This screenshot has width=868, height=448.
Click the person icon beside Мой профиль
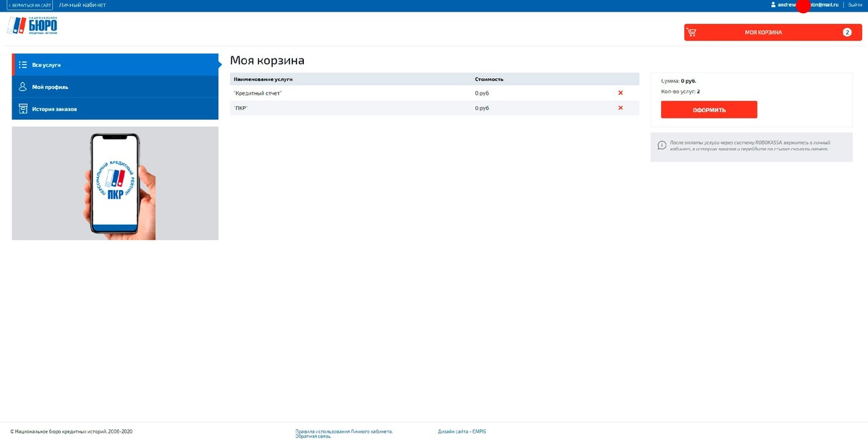23,87
